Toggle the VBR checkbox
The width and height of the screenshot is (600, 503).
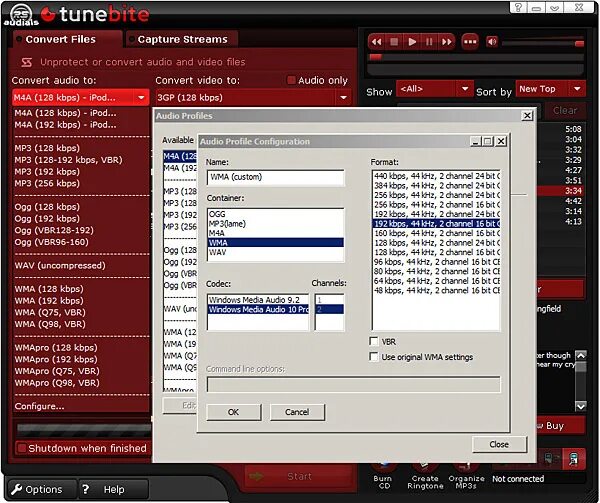[x=374, y=341]
